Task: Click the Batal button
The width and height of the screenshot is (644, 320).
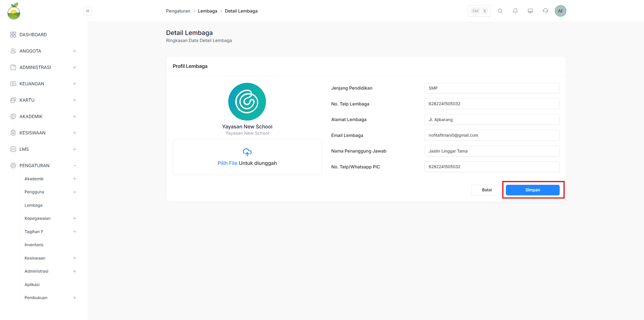Action: click(x=487, y=190)
